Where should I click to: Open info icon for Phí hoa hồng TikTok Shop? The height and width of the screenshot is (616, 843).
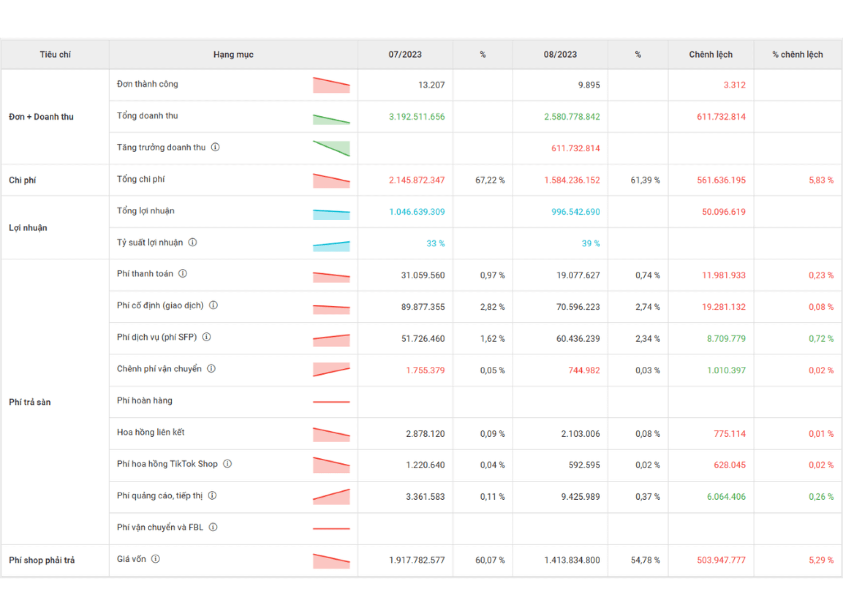pyautogui.click(x=228, y=464)
